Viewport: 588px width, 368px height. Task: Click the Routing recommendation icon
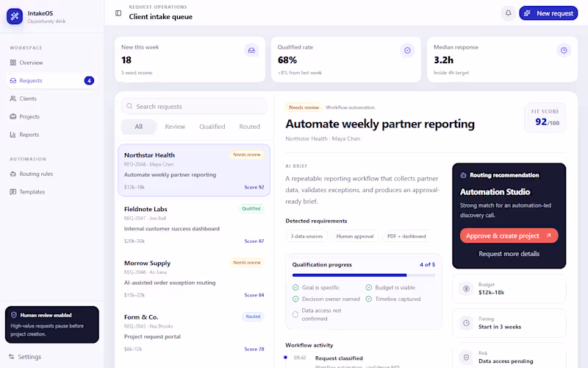464,175
